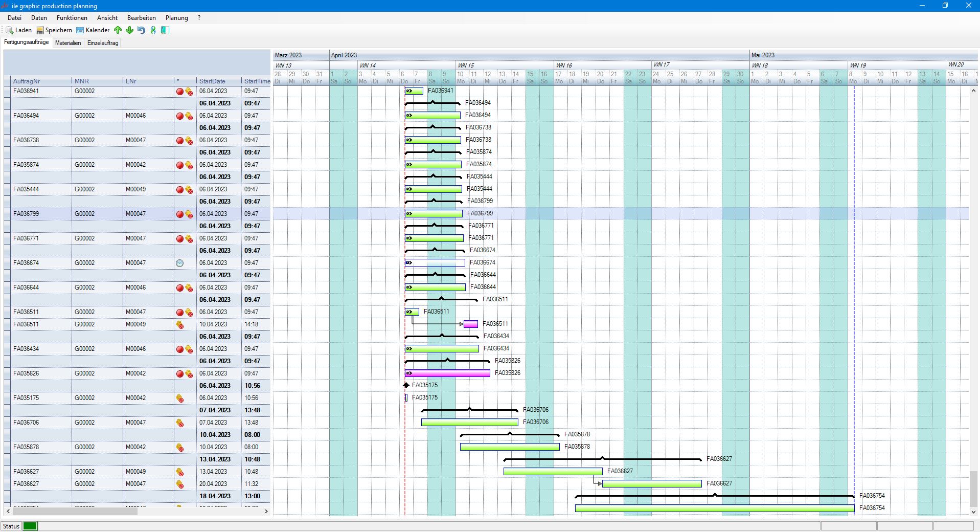Click the green up arrow icon

[118, 30]
